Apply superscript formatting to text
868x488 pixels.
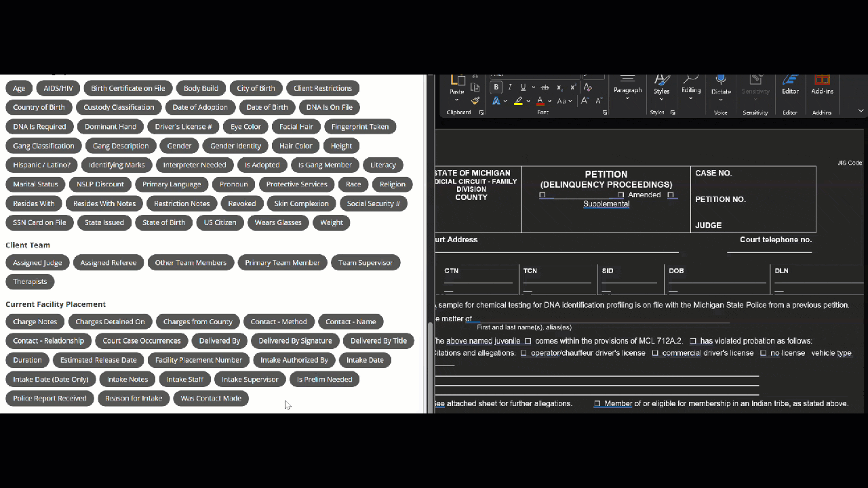573,87
